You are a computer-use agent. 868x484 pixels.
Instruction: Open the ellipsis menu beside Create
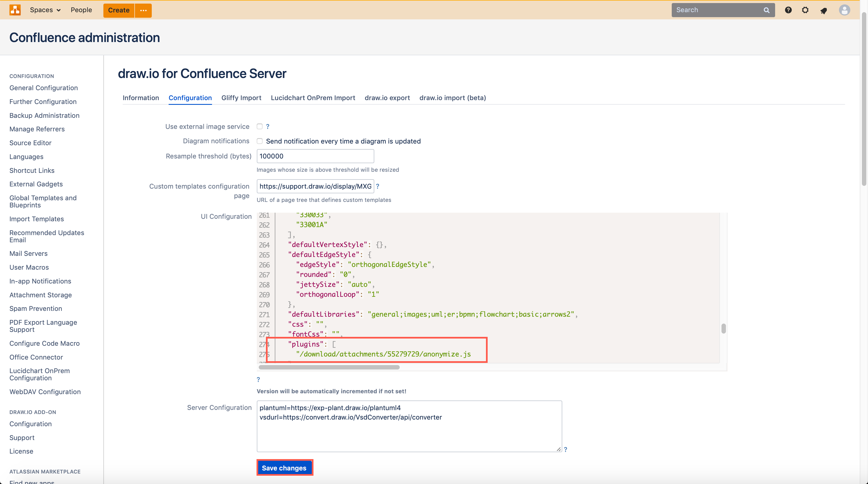(x=143, y=11)
